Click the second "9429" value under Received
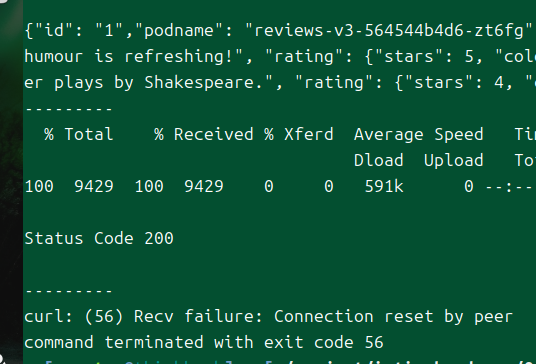 click(x=204, y=186)
